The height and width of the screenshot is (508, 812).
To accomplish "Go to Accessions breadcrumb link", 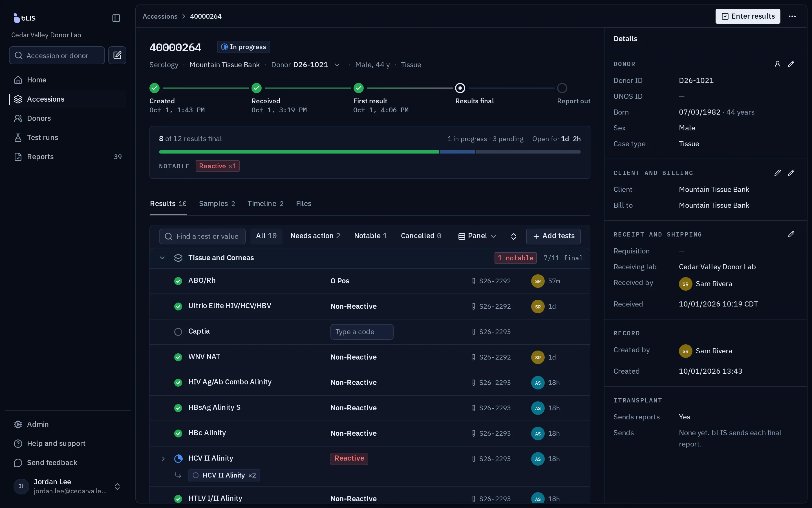I will pyautogui.click(x=160, y=16).
